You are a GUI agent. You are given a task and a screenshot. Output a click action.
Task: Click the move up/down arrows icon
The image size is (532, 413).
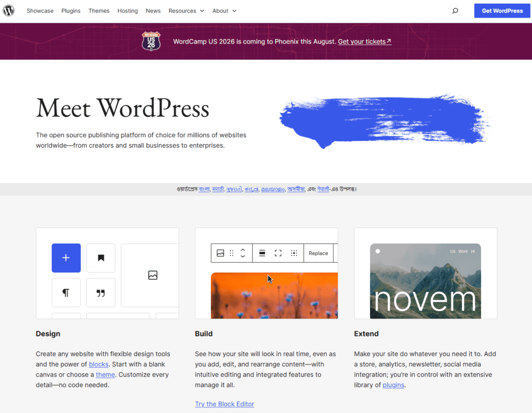tap(243, 253)
